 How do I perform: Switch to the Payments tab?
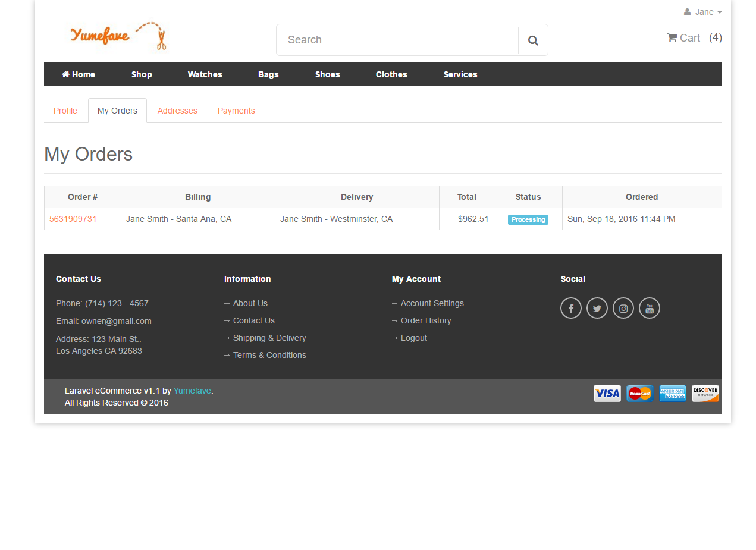pos(236,111)
